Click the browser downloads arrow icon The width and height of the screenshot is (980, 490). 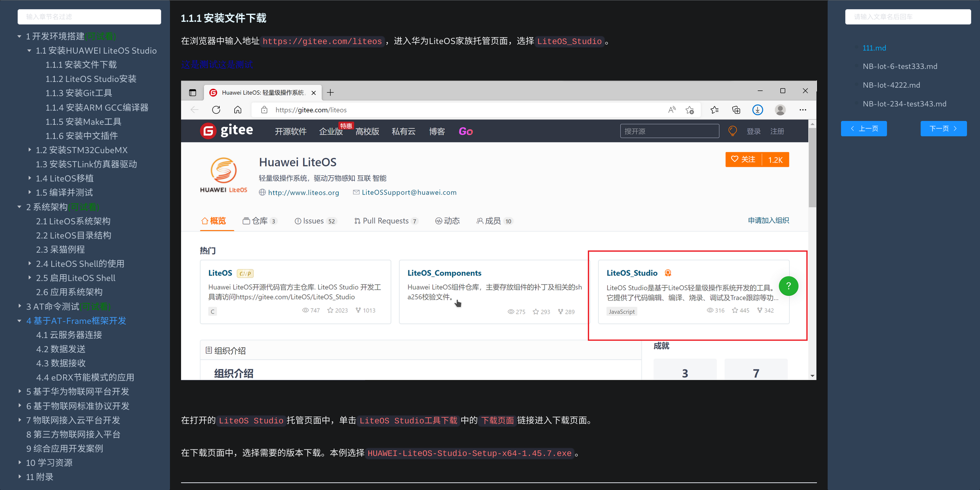[x=757, y=110]
